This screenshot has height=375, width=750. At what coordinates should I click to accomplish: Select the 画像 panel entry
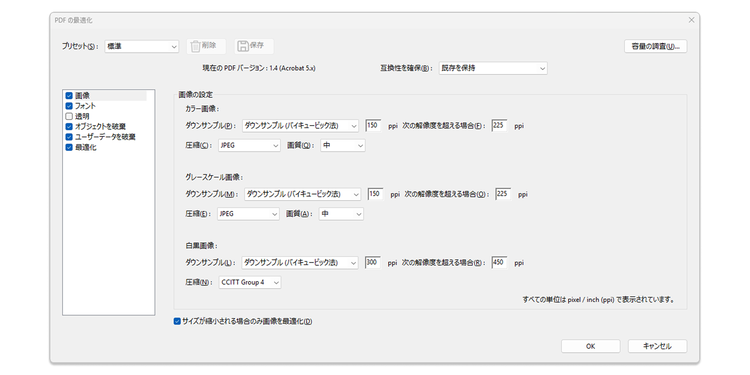click(82, 96)
